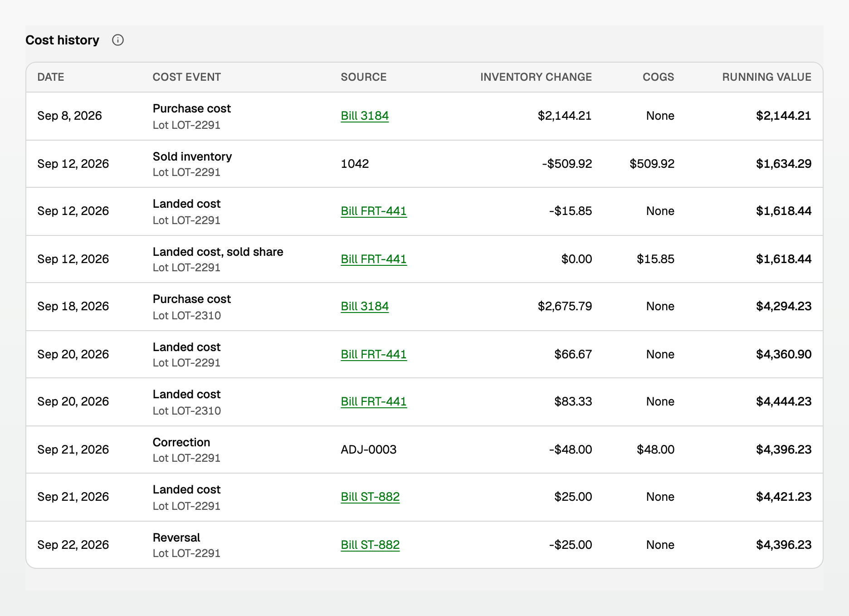Click the Landed cost, sold share label
Viewport: 849px width, 616px height.
(x=218, y=252)
